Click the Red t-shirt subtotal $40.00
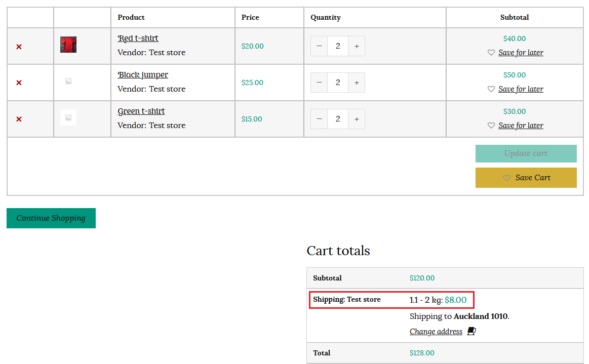This screenshot has width=589, height=364. pyautogui.click(x=514, y=38)
